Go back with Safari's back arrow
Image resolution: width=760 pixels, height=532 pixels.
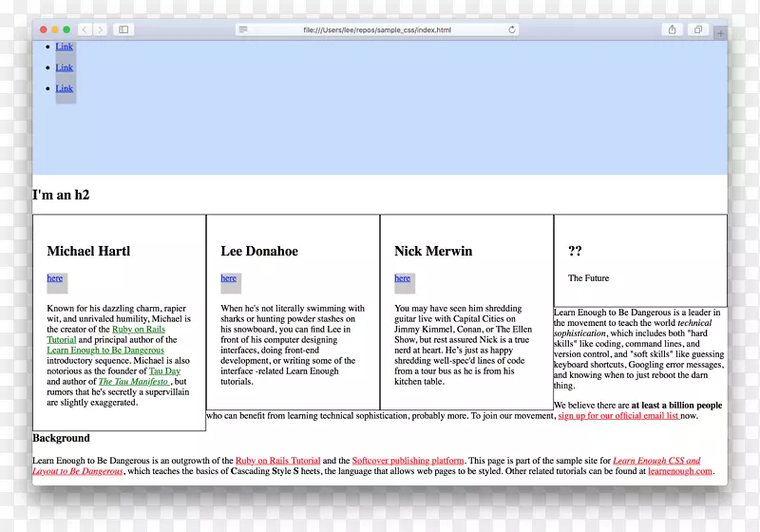click(85, 29)
